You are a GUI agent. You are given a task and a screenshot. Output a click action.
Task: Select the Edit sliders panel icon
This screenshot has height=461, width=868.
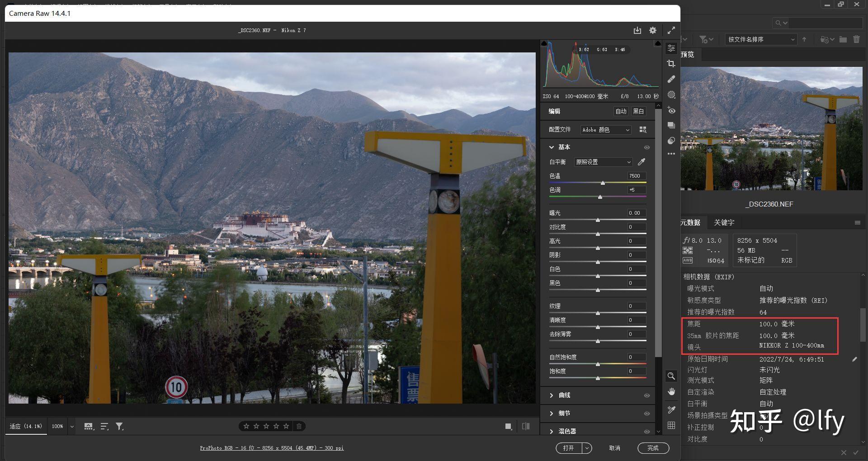point(671,48)
